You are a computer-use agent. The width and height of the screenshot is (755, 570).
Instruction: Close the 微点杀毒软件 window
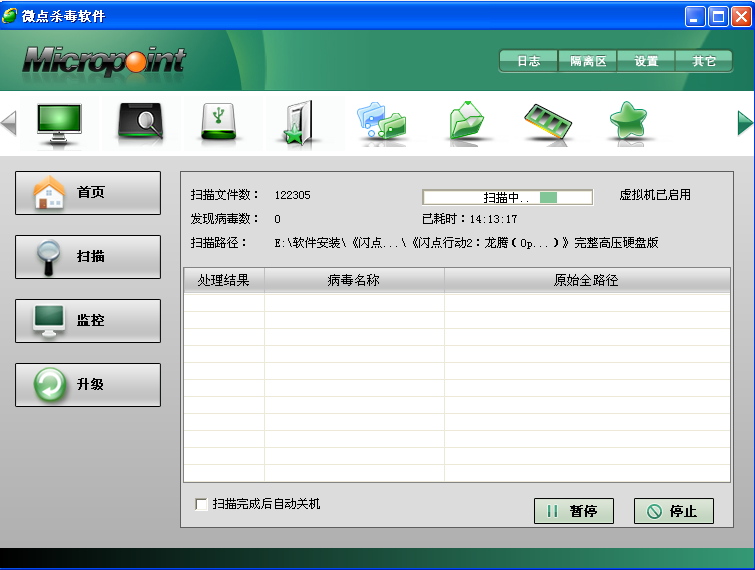[x=741, y=17]
